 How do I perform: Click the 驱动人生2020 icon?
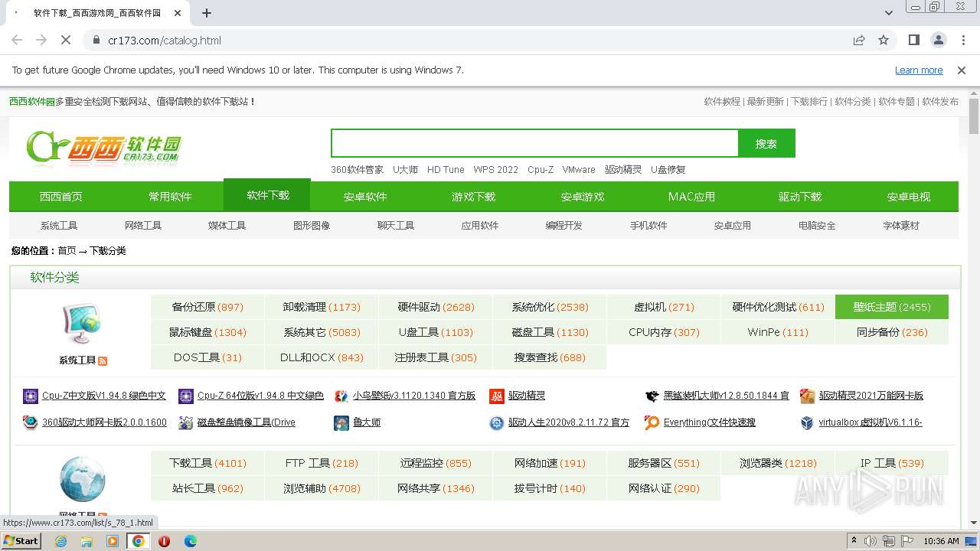tap(496, 422)
